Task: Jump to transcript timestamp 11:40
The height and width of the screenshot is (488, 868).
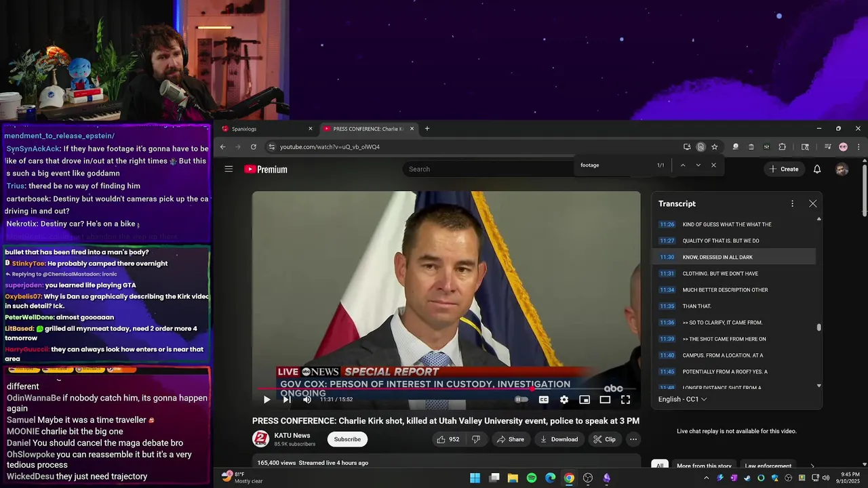Action: 667,355
